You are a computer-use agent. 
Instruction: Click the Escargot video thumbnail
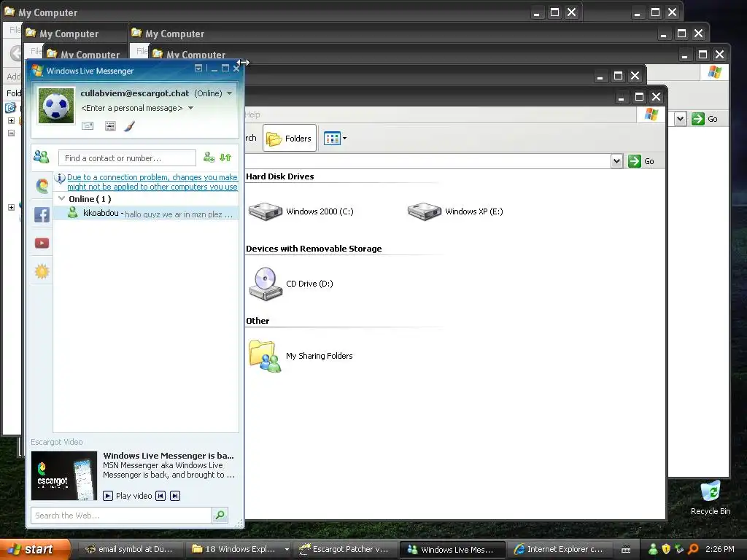click(x=64, y=475)
